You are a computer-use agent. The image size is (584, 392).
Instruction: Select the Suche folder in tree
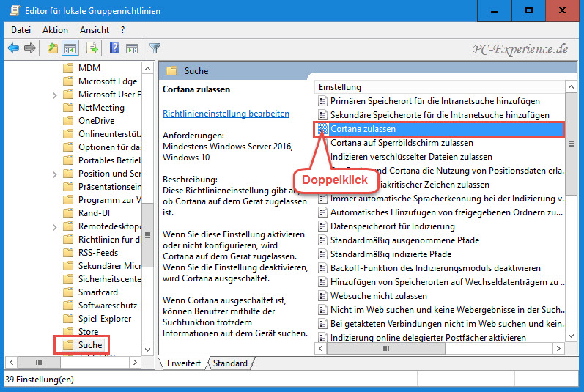pyautogui.click(x=90, y=344)
